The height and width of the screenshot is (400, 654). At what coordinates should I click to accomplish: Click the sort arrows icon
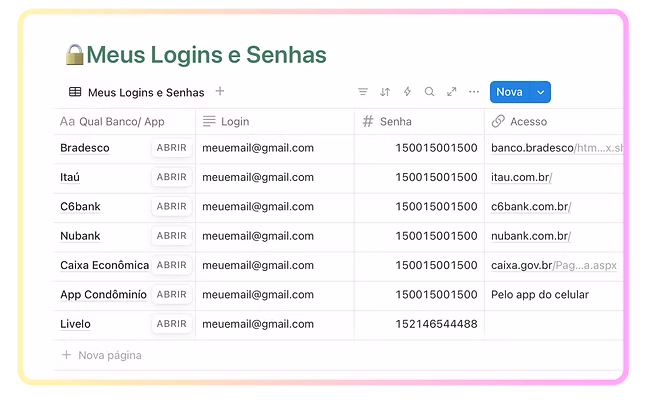(385, 92)
